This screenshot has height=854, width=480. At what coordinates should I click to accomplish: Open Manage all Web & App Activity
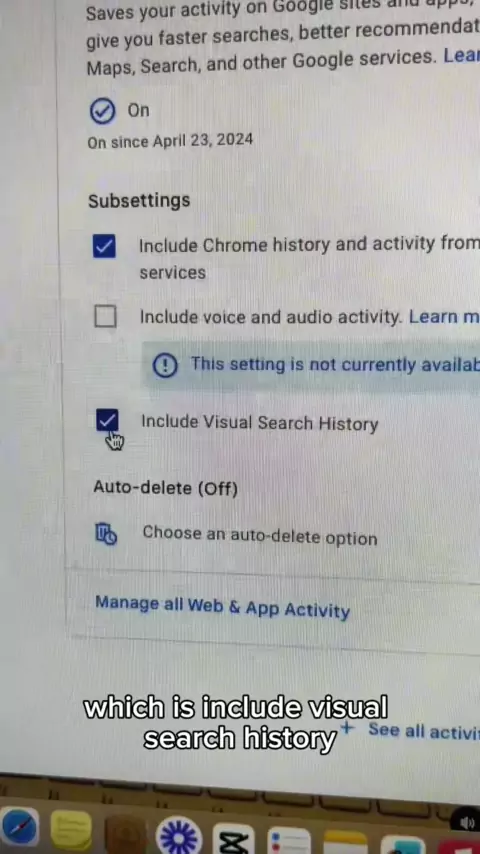tap(222, 607)
